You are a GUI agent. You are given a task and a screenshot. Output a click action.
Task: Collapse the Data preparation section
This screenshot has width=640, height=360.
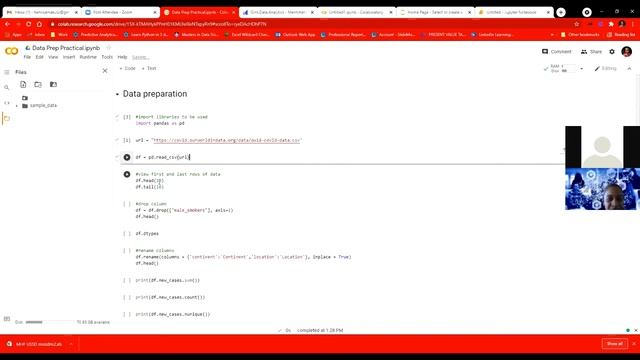117,94
